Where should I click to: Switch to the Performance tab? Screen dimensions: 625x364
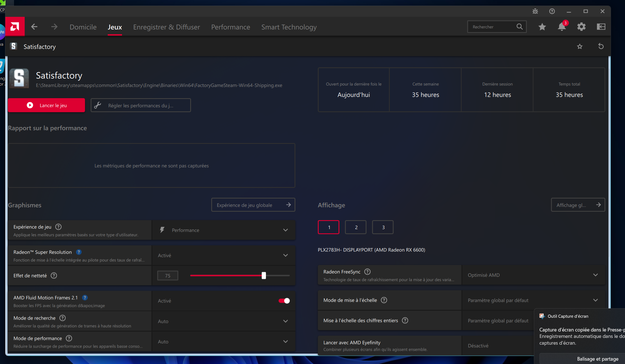click(230, 27)
